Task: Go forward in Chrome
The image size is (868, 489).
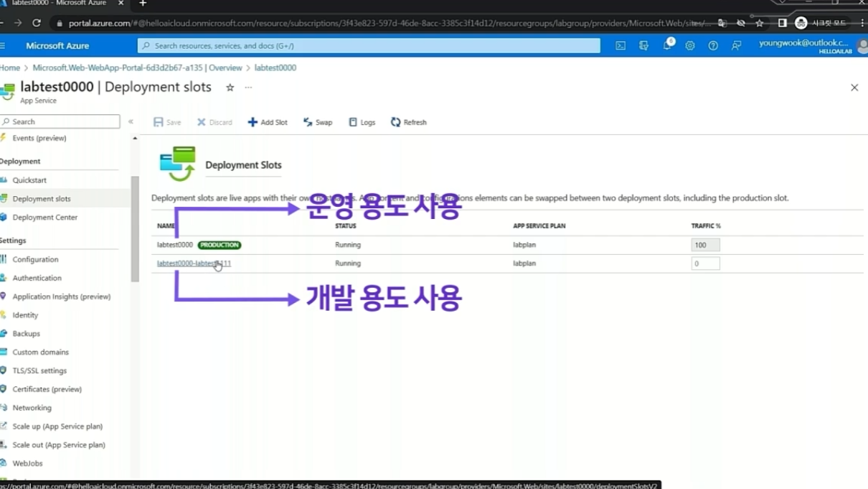Action: [x=17, y=23]
